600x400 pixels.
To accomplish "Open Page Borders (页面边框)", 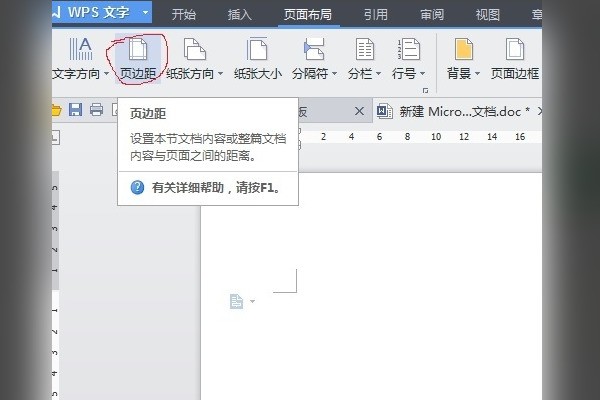I will click(515, 58).
